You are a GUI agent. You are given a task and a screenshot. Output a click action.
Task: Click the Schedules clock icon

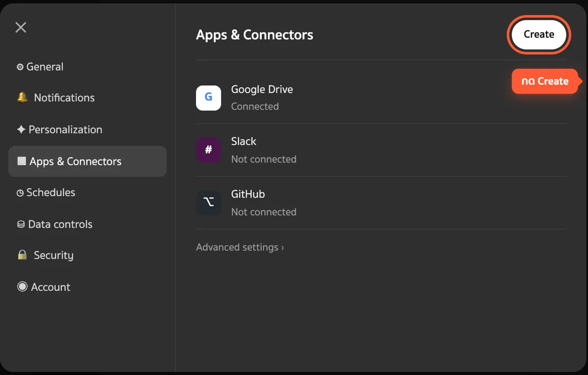click(20, 193)
